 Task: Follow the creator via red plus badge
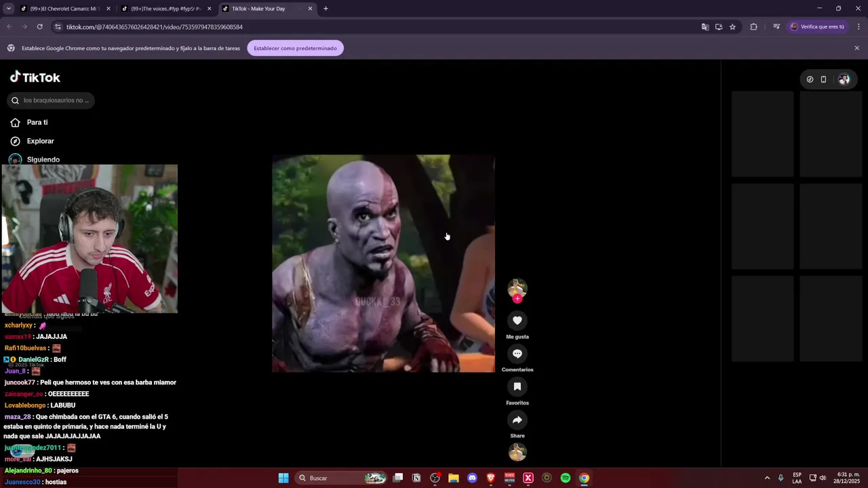click(x=517, y=298)
